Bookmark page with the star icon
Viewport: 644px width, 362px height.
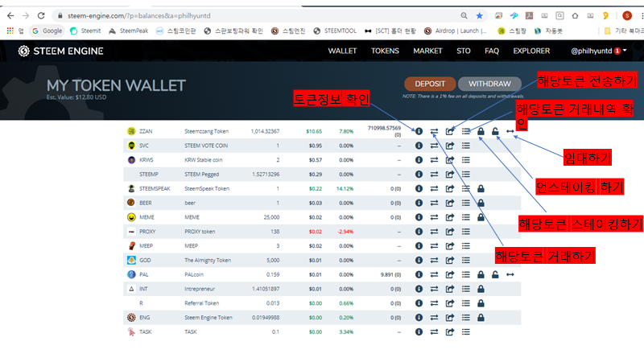[x=479, y=15]
